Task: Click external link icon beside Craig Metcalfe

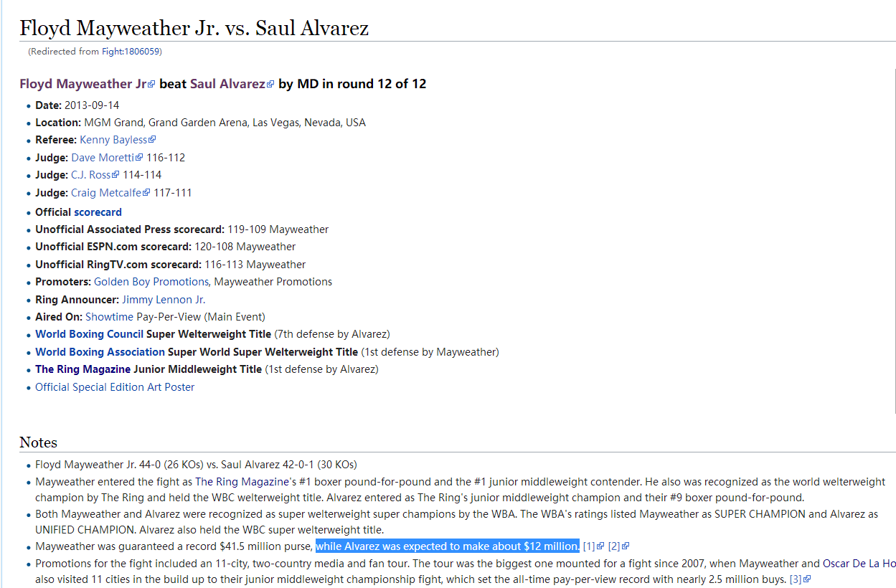Action: coord(146,193)
